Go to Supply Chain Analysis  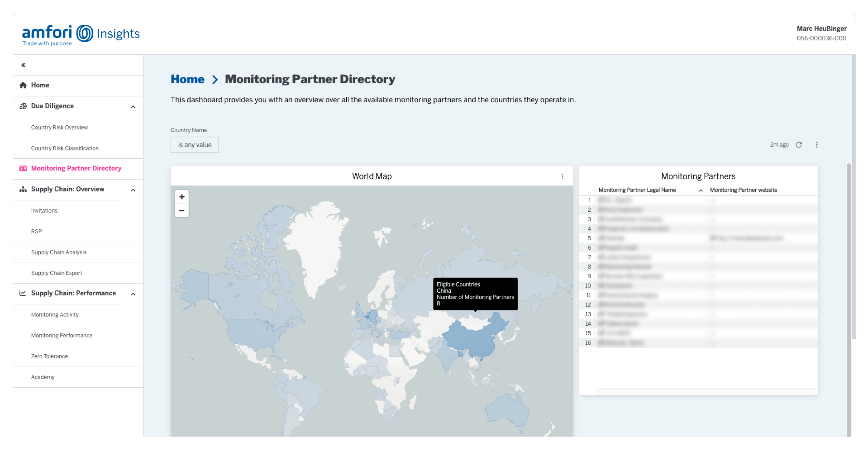(x=59, y=252)
